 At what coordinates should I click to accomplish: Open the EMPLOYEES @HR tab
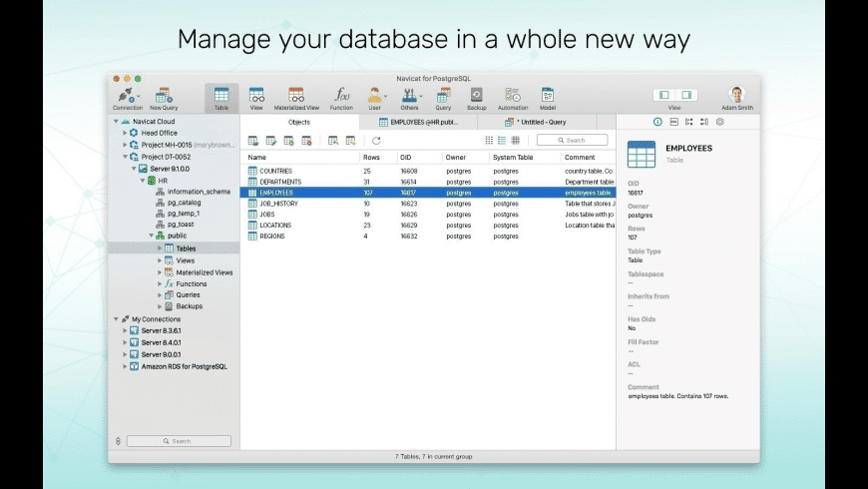(x=418, y=122)
